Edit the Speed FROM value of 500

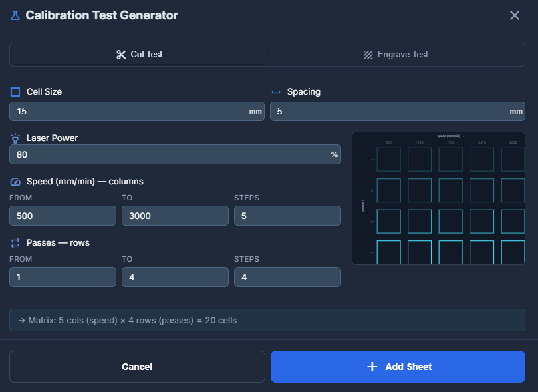click(x=63, y=216)
